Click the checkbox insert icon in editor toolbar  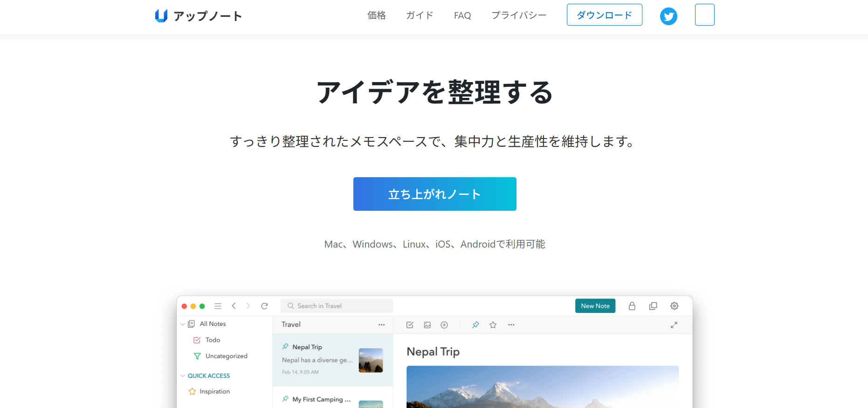(x=410, y=325)
